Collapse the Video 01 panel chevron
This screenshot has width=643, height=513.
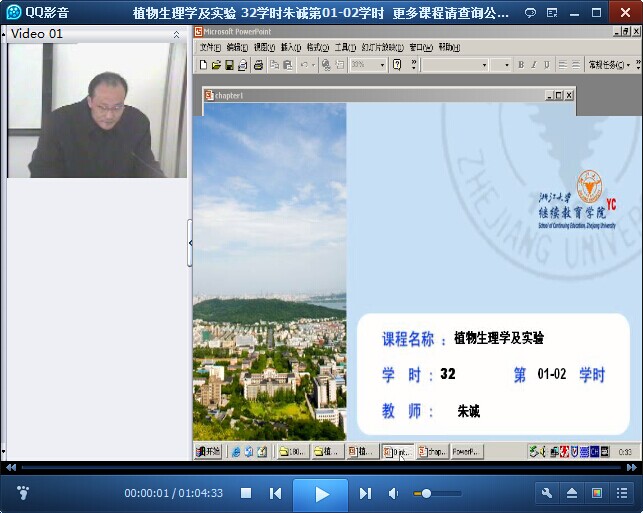pos(176,34)
